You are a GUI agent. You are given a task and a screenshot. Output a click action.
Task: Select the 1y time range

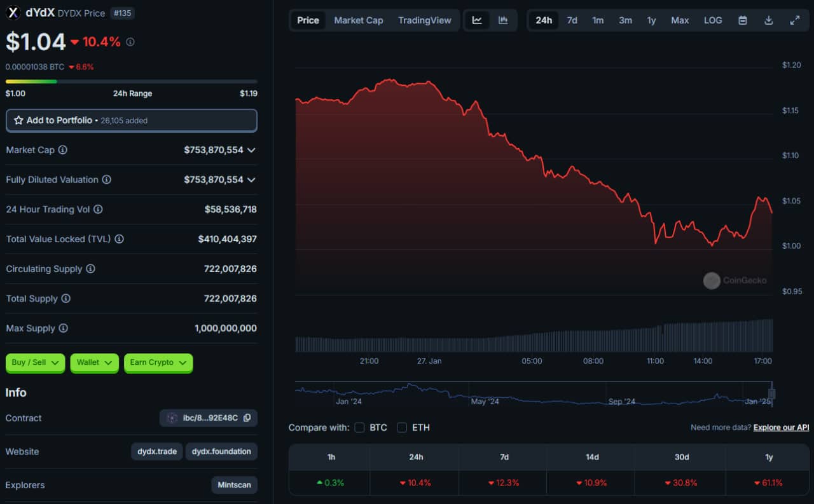tap(652, 20)
